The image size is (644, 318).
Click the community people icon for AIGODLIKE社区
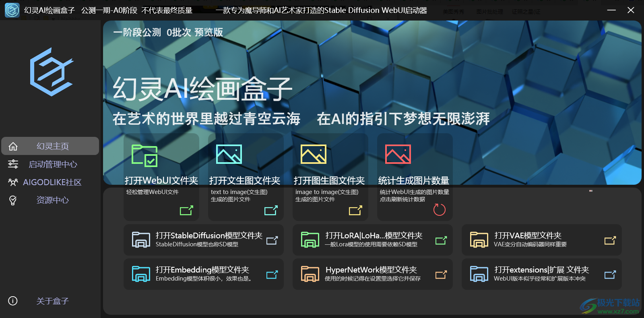[x=13, y=182]
